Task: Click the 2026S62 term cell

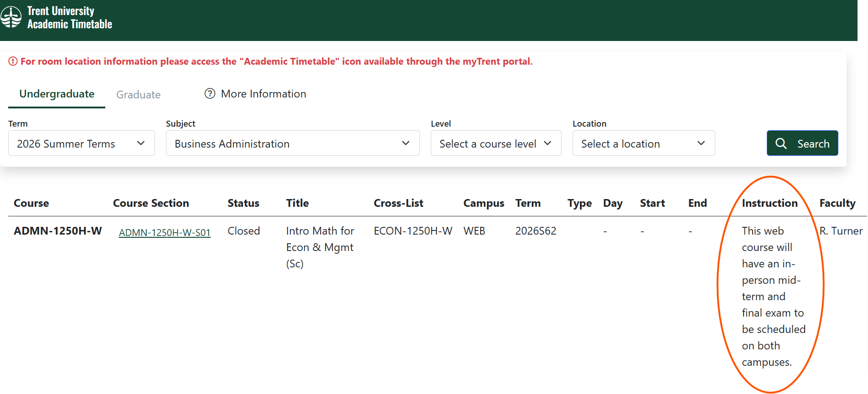Action: coord(536,231)
